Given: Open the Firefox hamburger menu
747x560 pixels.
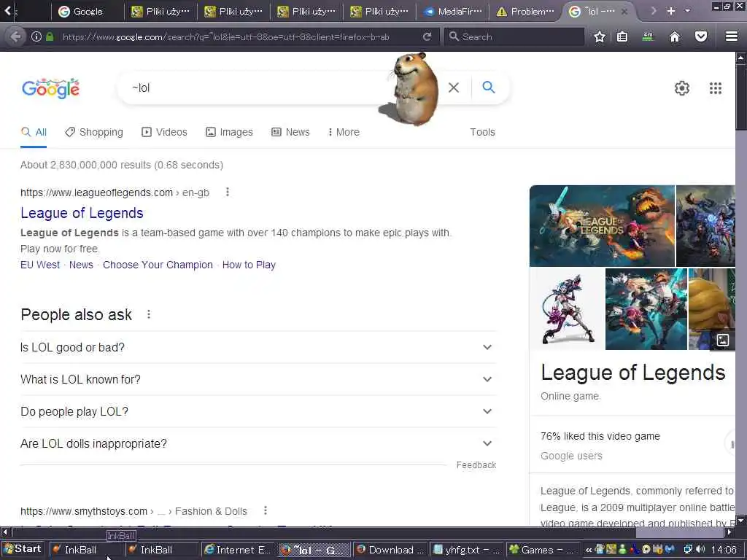Looking at the screenshot, I should tap(732, 36).
